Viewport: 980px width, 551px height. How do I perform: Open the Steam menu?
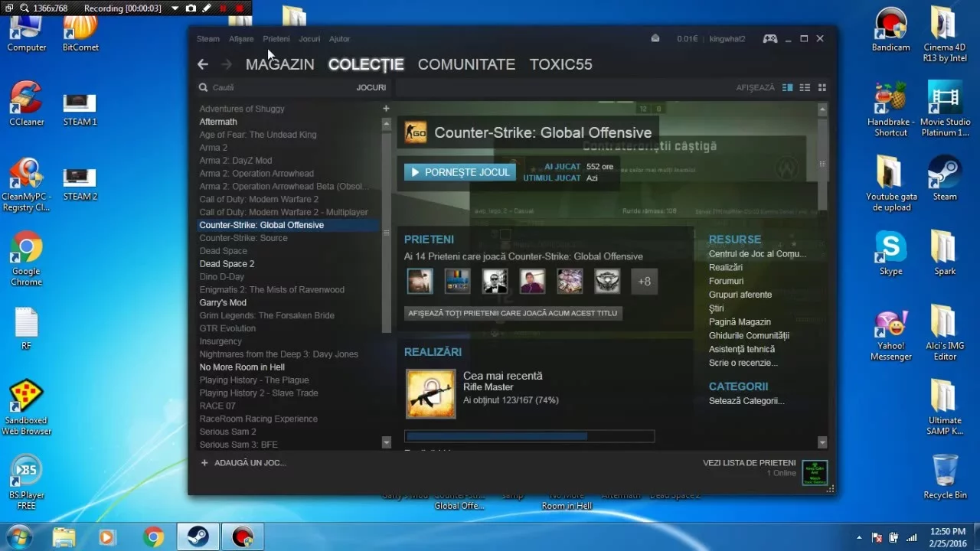[207, 38]
